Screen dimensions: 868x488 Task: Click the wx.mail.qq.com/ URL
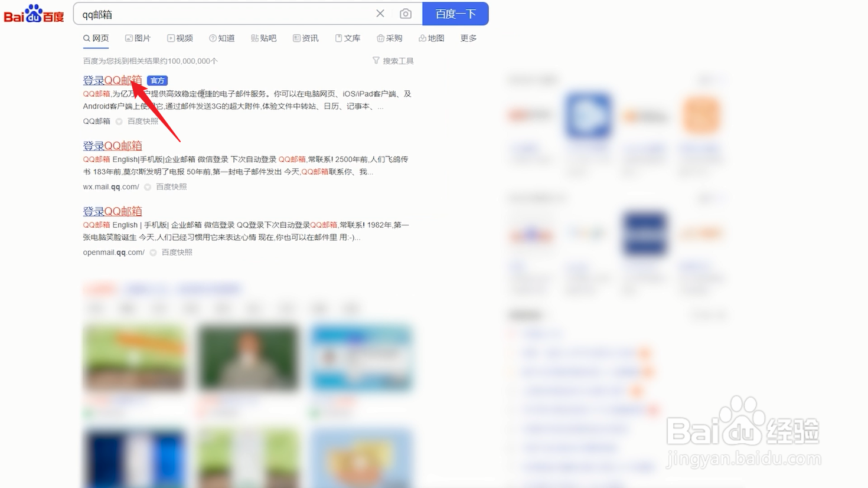(111, 187)
